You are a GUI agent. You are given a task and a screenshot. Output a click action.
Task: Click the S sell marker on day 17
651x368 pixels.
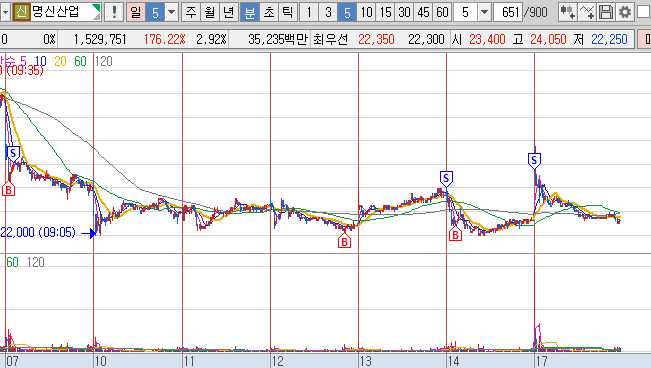(x=534, y=160)
